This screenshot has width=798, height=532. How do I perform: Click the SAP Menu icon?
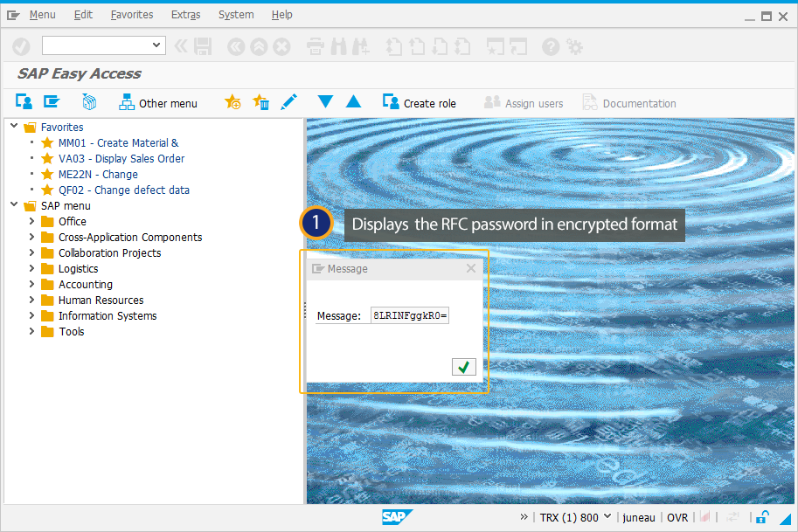pyautogui.click(x=52, y=102)
